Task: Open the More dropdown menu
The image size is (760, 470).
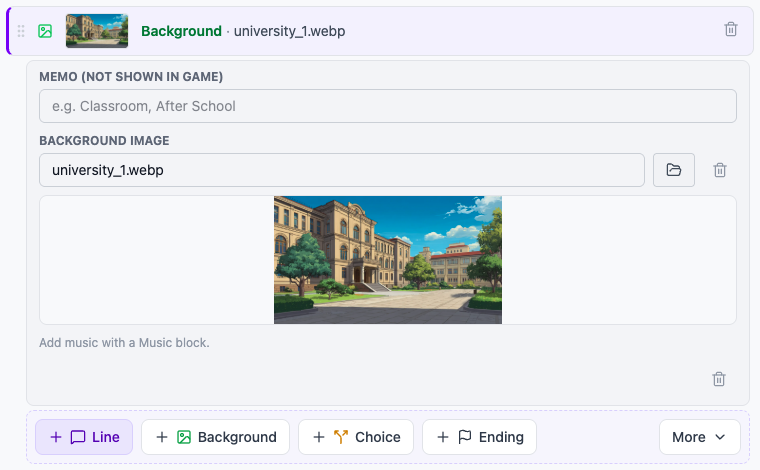Action: click(x=699, y=437)
